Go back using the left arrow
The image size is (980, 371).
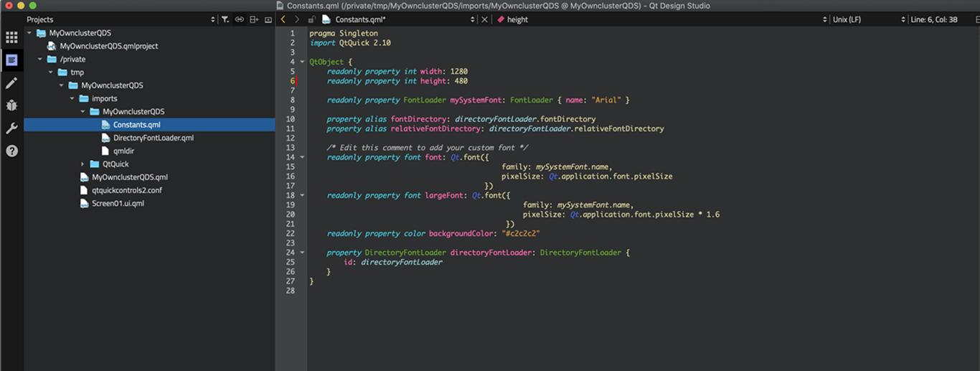point(283,19)
